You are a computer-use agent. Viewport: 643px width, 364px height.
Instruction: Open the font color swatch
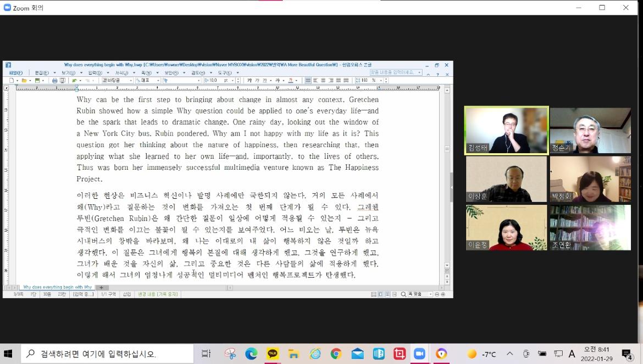[x=291, y=81]
